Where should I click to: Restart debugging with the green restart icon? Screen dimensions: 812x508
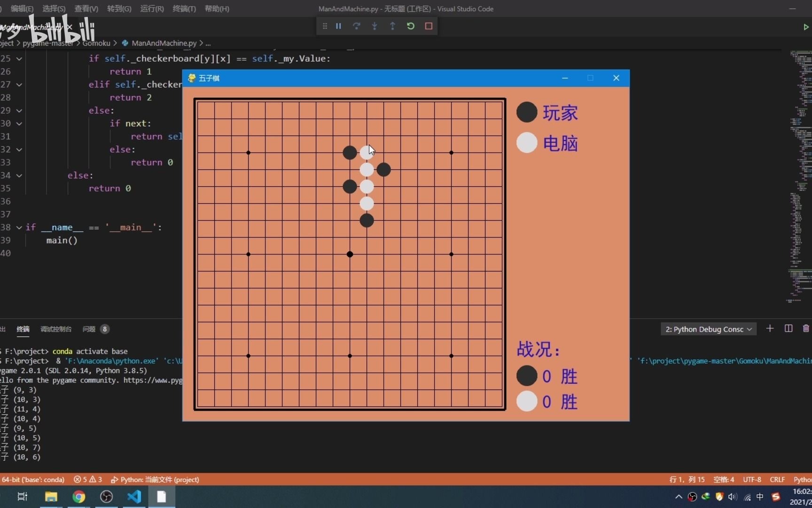coord(411,26)
